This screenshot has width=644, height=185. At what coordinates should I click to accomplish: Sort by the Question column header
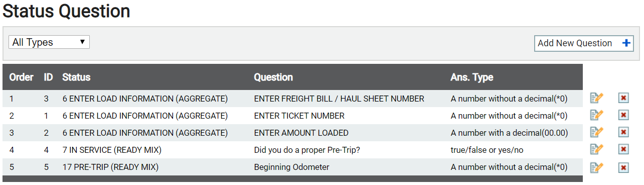coord(273,77)
